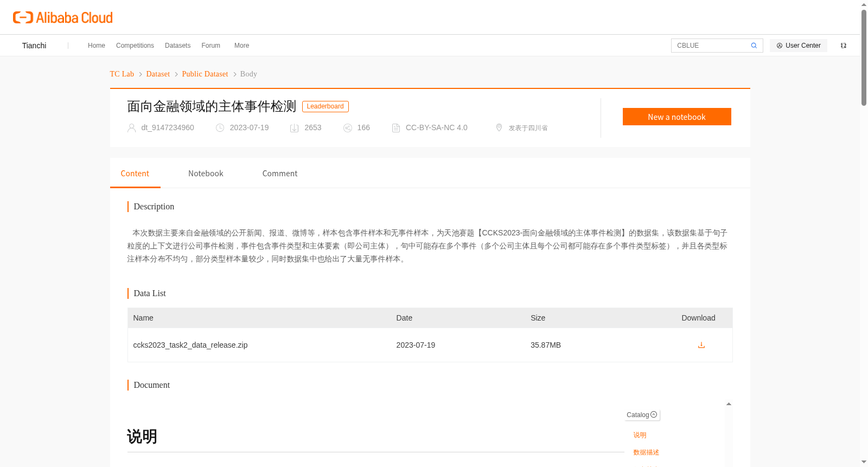Click the download count icon beside 2653
The image size is (868, 467).
click(x=295, y=128)
